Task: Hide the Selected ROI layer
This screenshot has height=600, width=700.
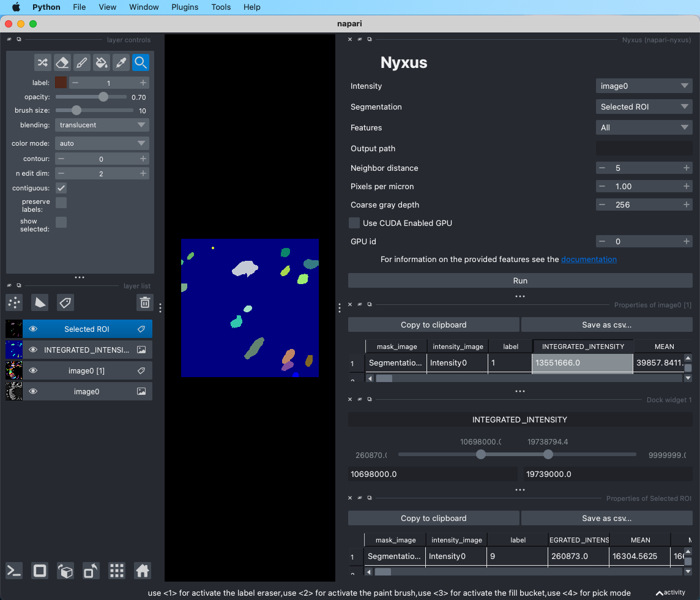Action: [33, 329]
